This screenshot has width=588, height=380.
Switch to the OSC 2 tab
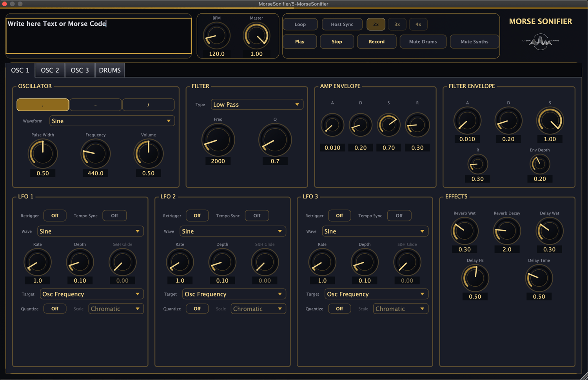50,70
